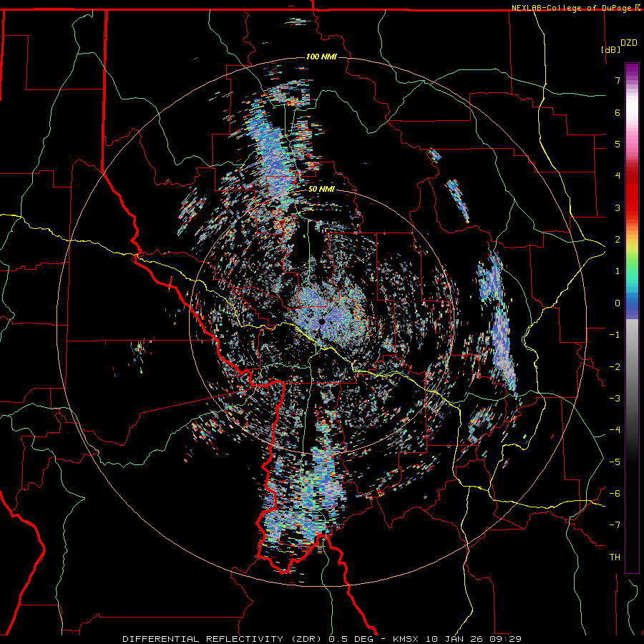Click the TH threshold label on the scale
The width and height of the screenshot is (644, 644).
(615, 557)
